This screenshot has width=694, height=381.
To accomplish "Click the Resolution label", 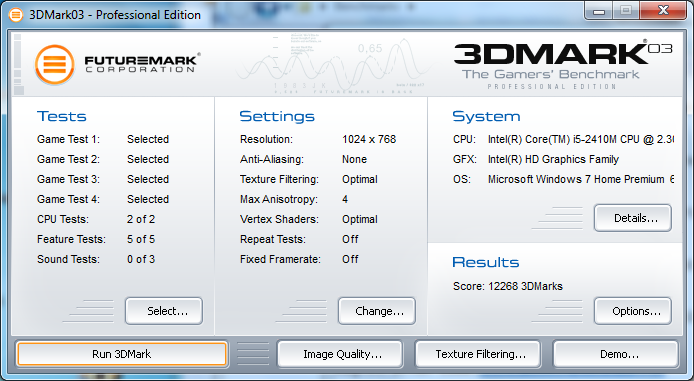I will click(x=266, y=139).
